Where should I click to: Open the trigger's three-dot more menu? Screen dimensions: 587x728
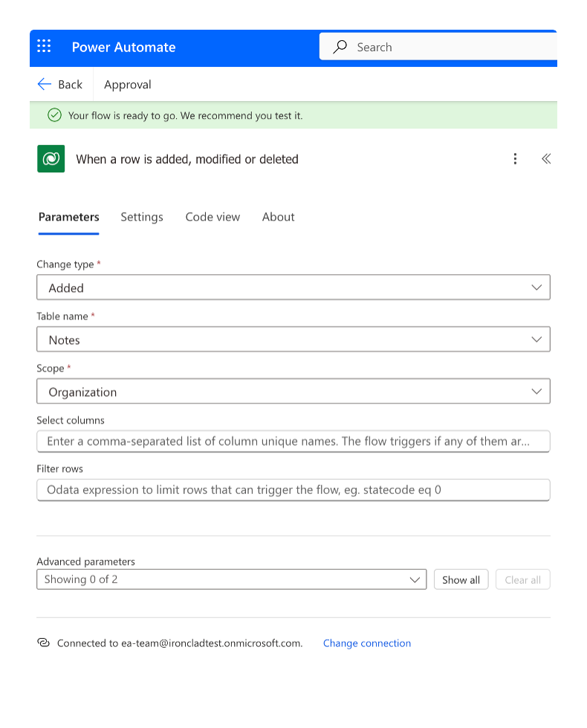515,159
